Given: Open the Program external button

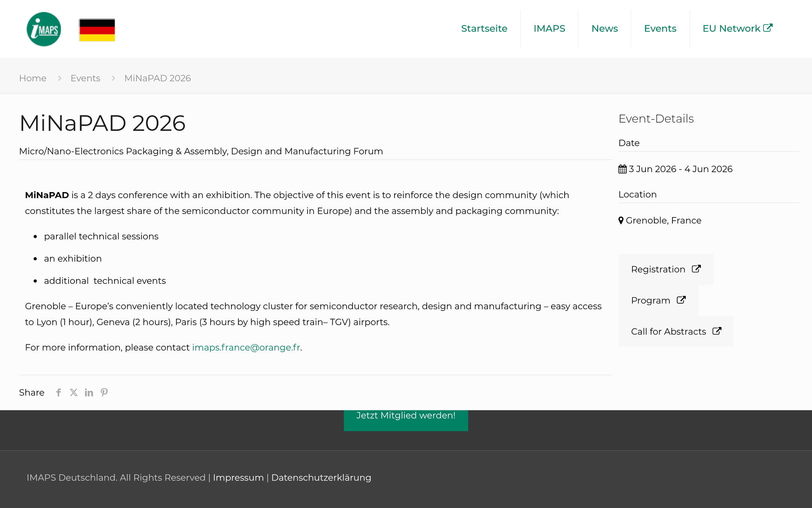Looking at the screenshot, I should point(659,300).
